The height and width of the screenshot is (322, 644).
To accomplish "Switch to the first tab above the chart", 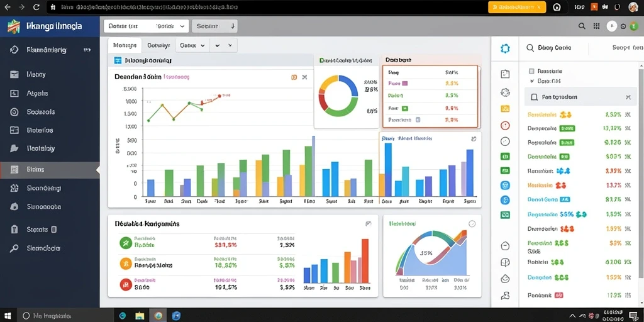I will pyautogui.click(x=125, y=45).
